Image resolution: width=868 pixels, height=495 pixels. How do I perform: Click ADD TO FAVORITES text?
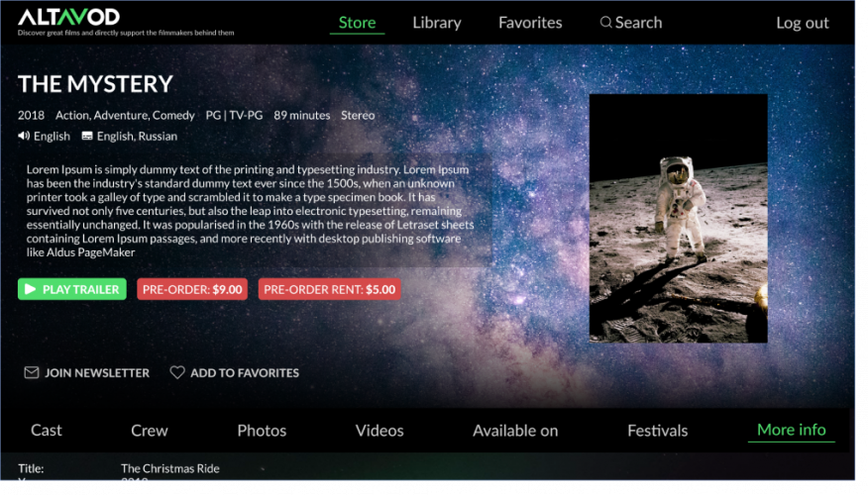click(x=245, y=373)
